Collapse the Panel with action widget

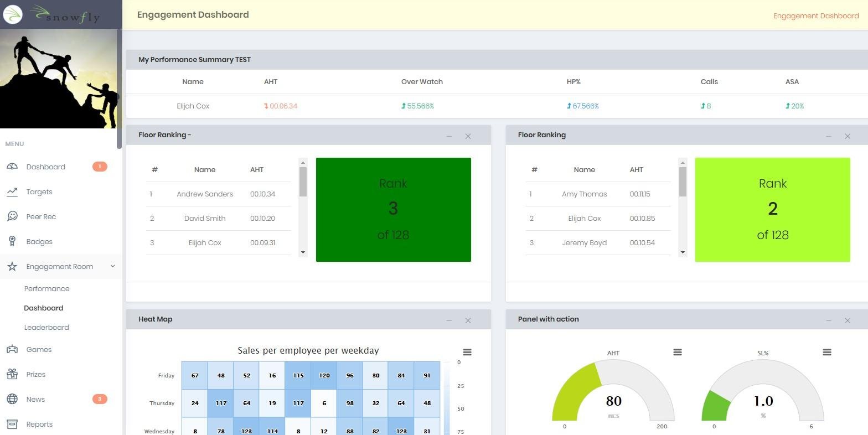click(829, 320)
